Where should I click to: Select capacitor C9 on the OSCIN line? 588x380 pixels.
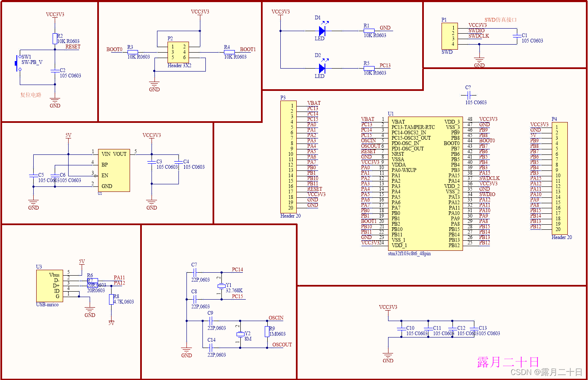[210, 321]
